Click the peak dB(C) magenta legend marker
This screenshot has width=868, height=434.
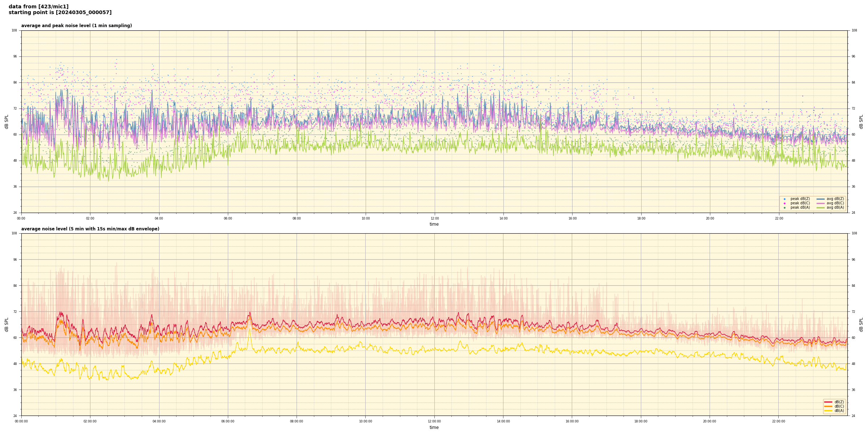coord(784,203)
